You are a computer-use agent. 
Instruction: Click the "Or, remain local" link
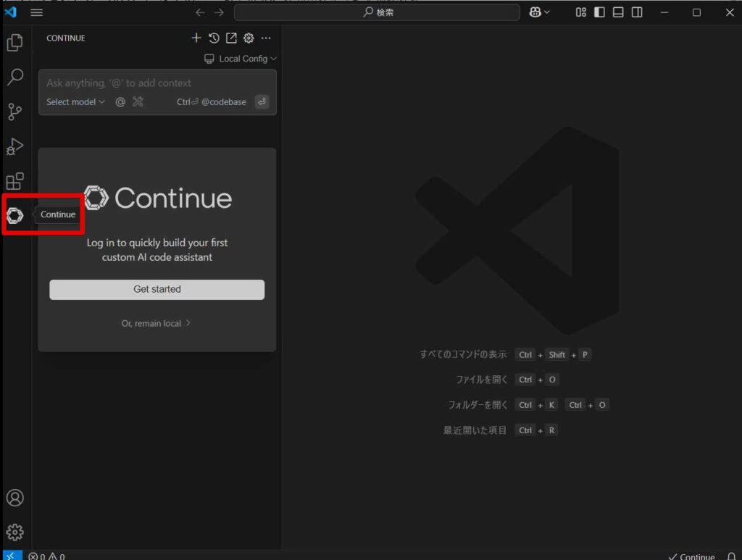coord(157,323)
